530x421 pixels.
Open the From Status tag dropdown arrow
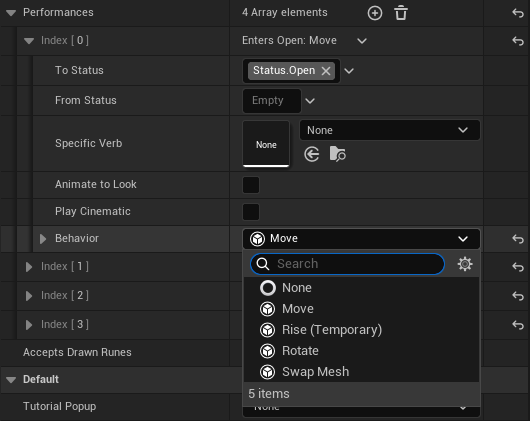[310, 101]
